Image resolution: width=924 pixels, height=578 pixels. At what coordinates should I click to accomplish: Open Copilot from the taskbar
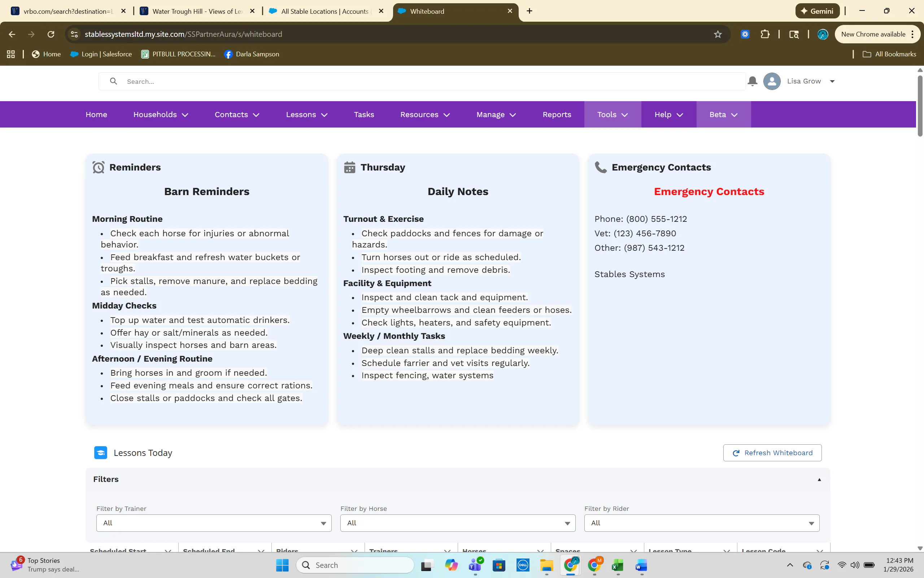pyautogui.click(x=451, y=565)
